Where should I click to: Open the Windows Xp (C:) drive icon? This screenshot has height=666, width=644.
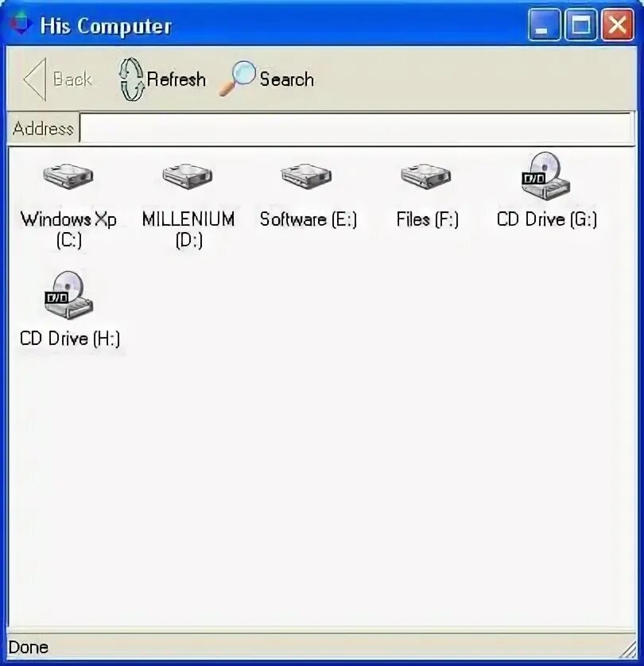(x=68, y=176)
